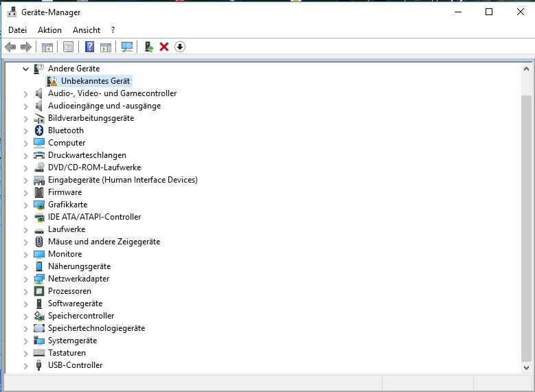Toggle the console tree pane icon
535x392 pixels.
[47, 47]
